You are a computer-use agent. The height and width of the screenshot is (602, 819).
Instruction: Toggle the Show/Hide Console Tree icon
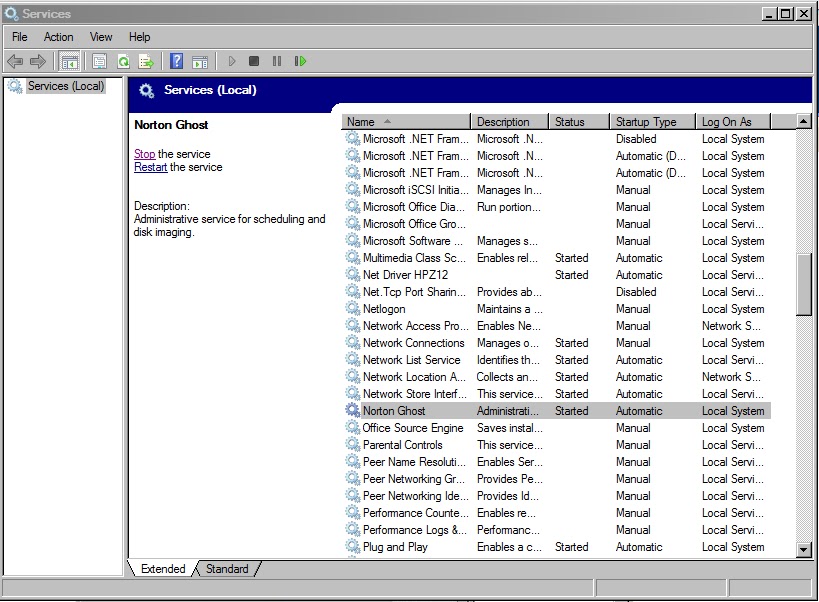69,62
